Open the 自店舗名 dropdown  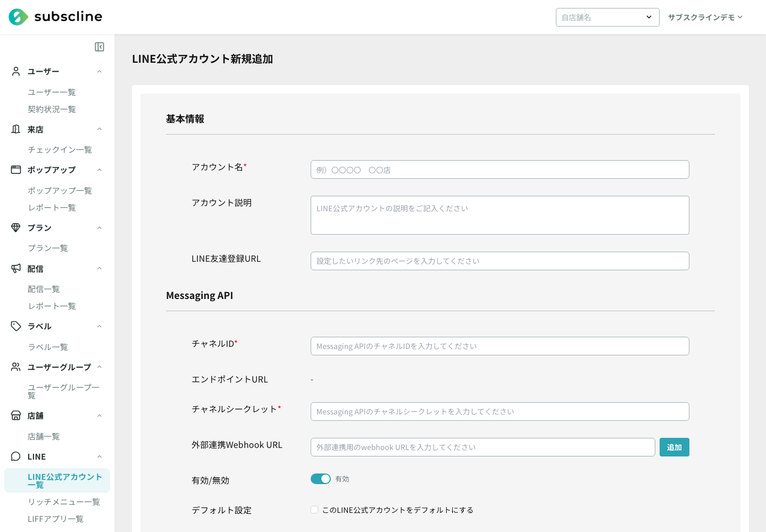pos(607,17)
